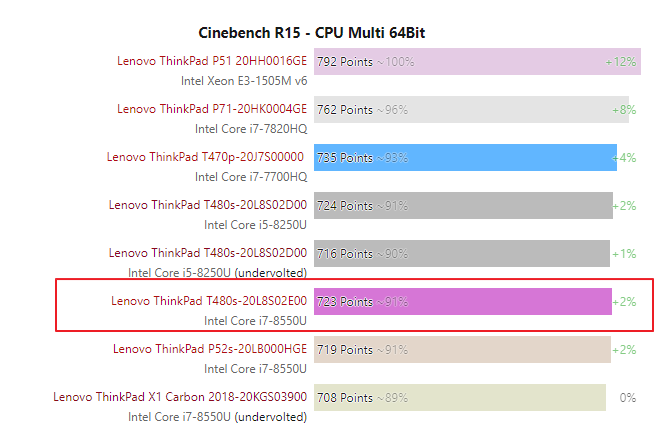
Task: Open the highlighted ThinkPad T480s-20L8S02E00 link
Action: pos(209,301)
